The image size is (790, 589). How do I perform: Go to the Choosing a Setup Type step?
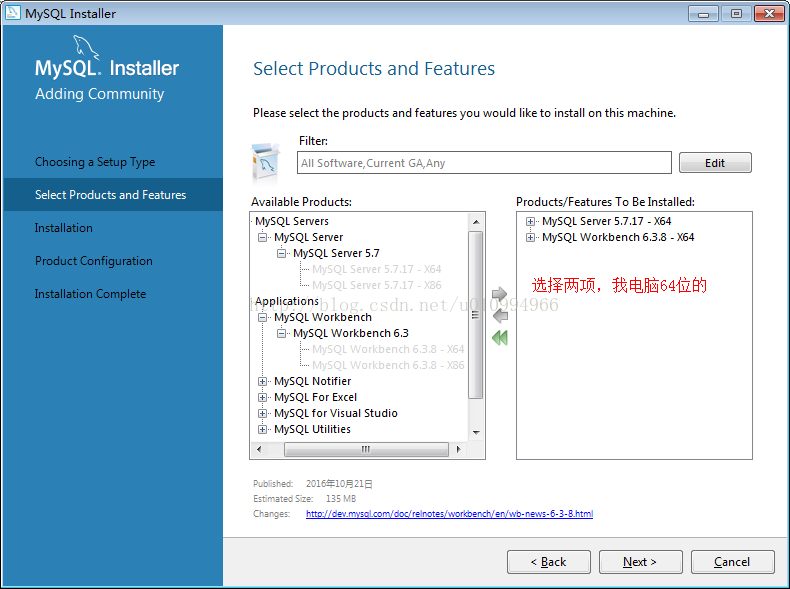[x=95, y=162]
